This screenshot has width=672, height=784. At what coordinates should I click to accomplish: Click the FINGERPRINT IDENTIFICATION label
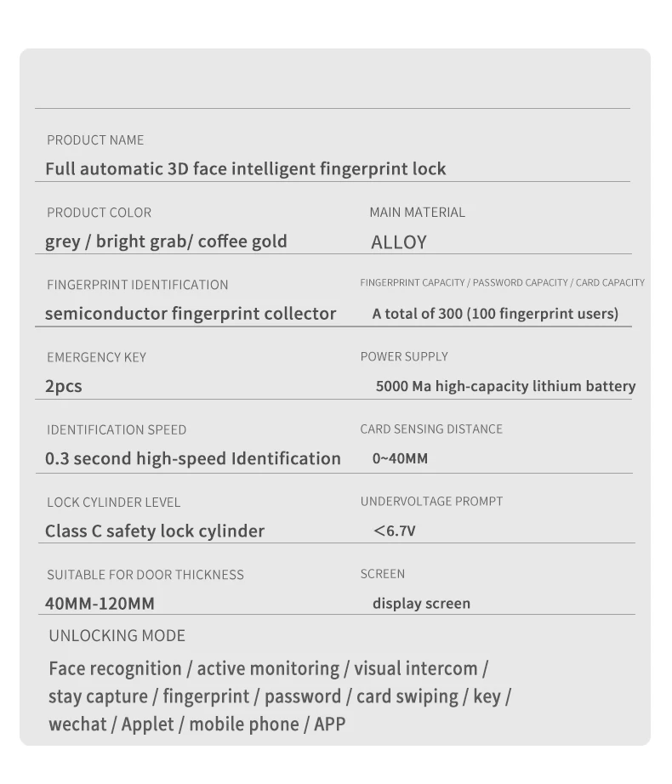tap(137, 285)
